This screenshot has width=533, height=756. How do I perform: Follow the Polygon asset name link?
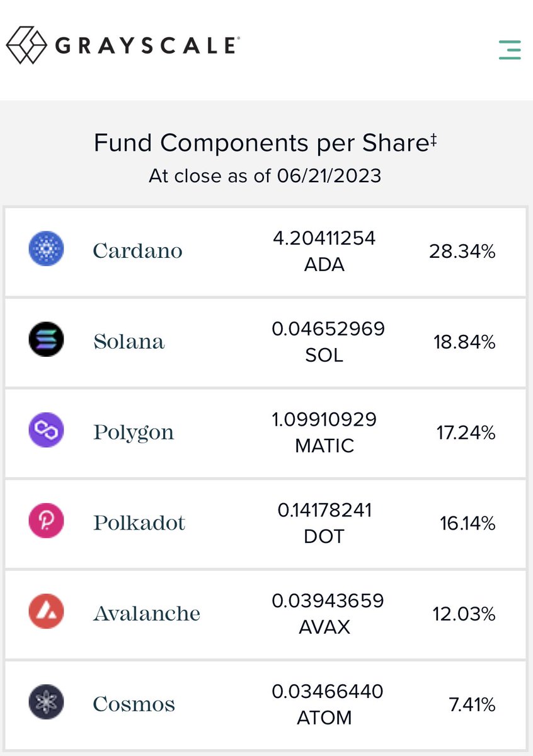coord(134,433)
